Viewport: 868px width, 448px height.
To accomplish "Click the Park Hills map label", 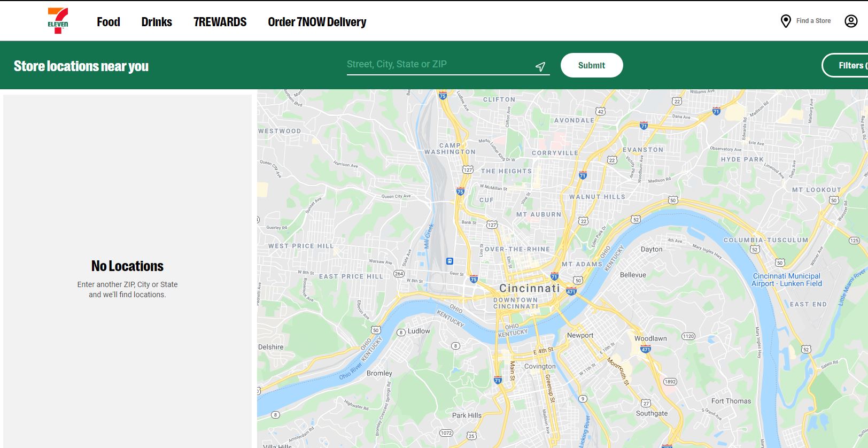I will [467, 415].
